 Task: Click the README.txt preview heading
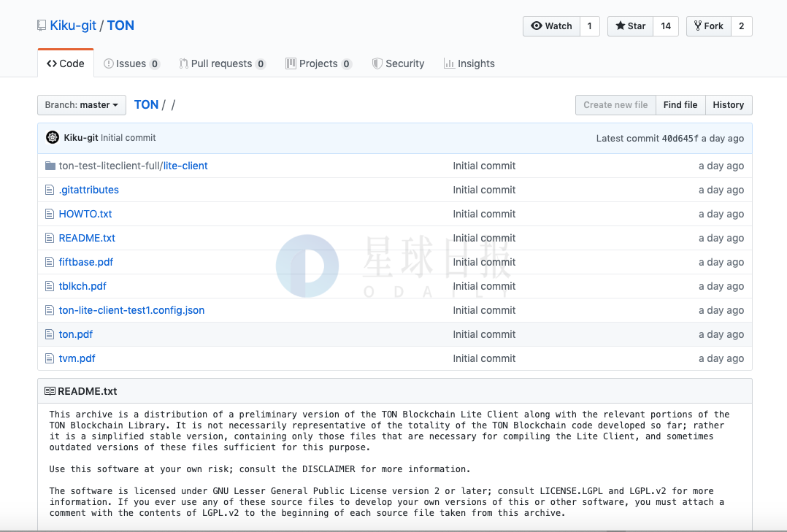pos(88,391)
